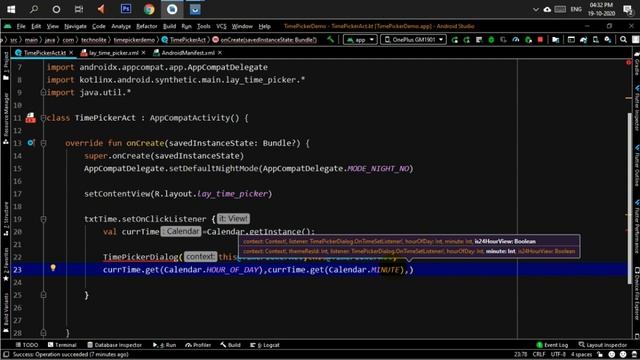Show hidden icons in the system tray
The image size is (640, 360).
[536, 9]
